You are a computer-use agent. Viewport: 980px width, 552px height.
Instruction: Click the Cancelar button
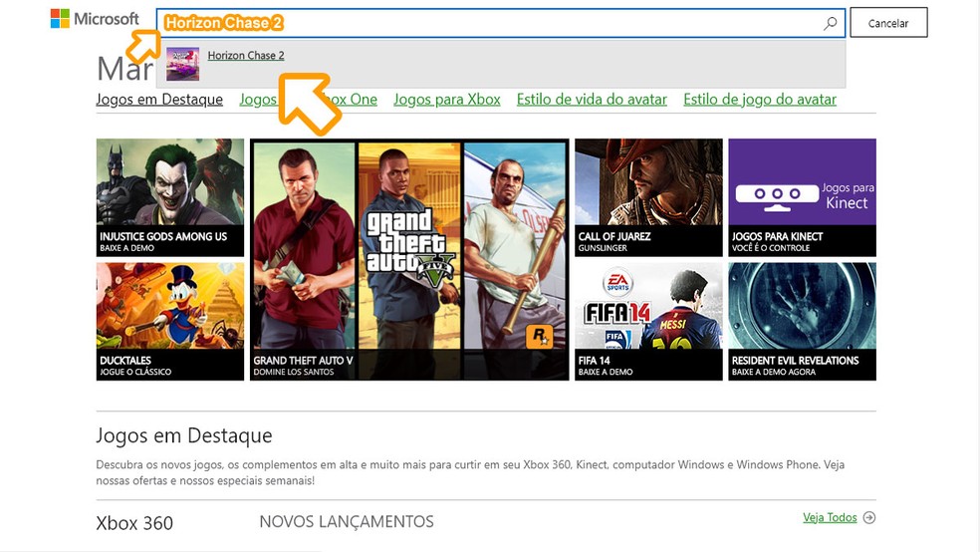[888, 23]
